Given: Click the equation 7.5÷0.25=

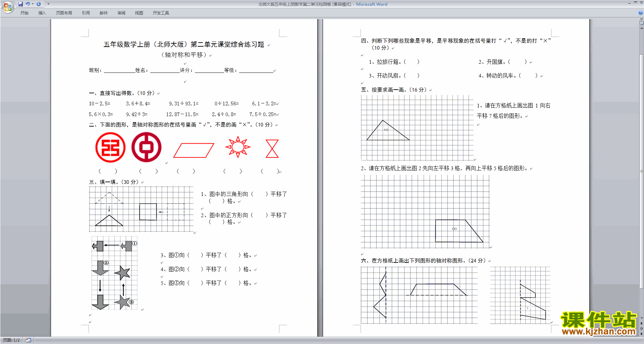Looking at the screenshot, I should 263,114.
